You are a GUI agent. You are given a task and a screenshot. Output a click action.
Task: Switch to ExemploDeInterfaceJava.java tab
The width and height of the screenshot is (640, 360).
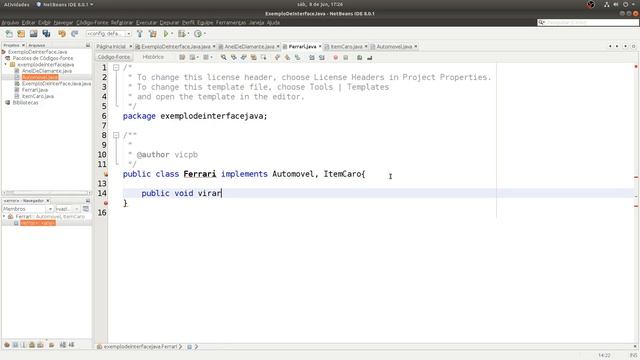click(x=176, y=47)
